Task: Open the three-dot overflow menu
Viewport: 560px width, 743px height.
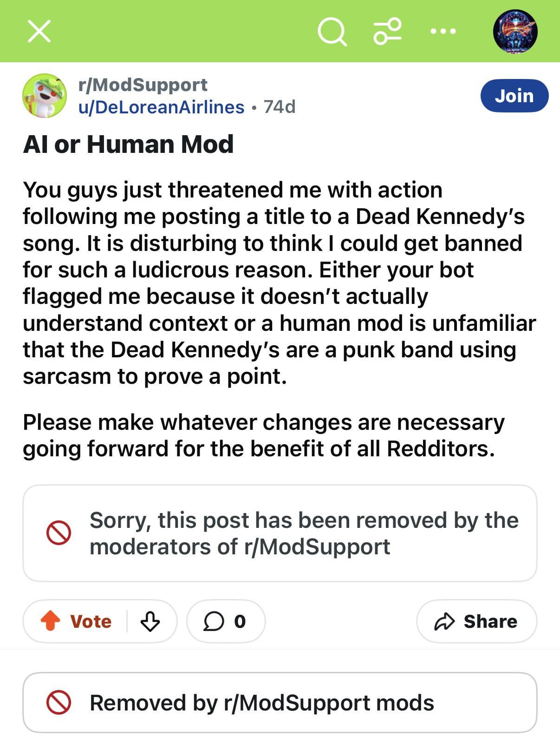Action: pos(443,32)
